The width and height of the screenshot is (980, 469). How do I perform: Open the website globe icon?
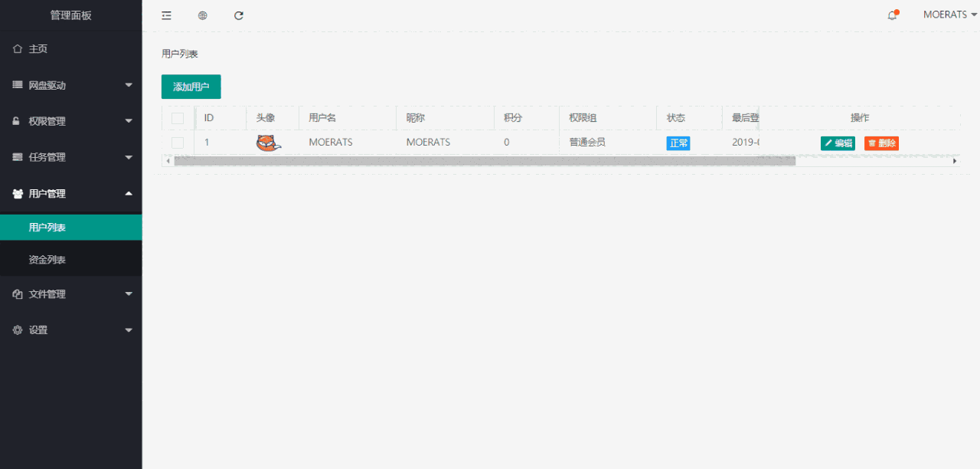pyautogui.click(x=202, y=15)
